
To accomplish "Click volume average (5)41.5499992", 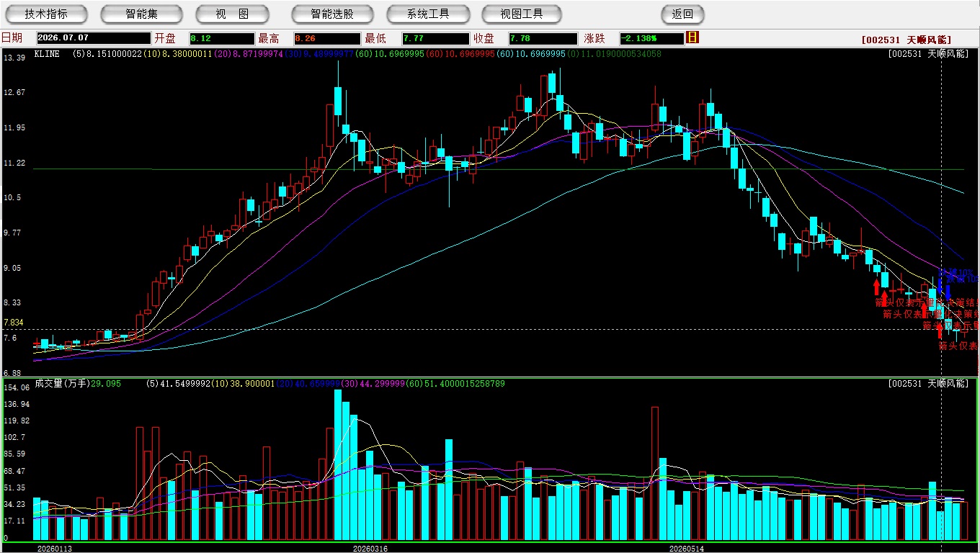I will pyautogui.click(x=178, y=384).
